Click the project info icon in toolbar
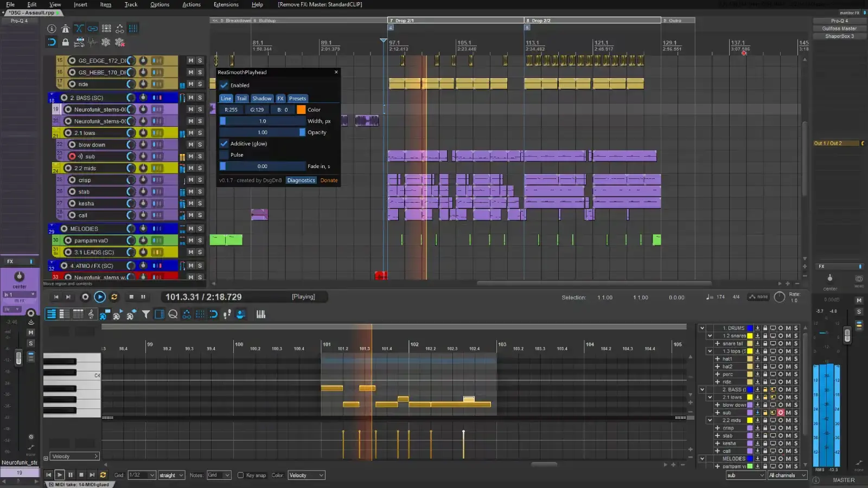This screenshot has height=488, width=868. 52,29
